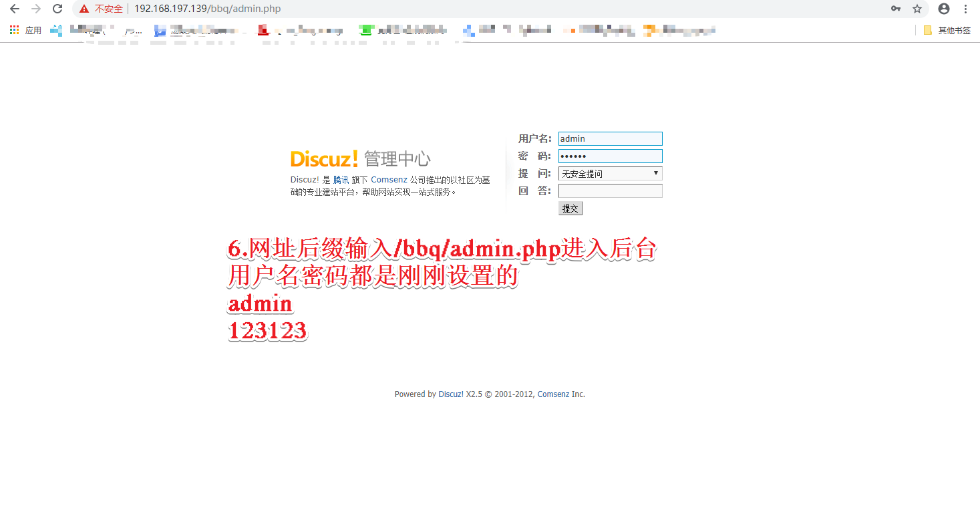Viewport: 980px width, 508px height.
Task: Click the 回 答: label
Action: click(x=535, y=191)
